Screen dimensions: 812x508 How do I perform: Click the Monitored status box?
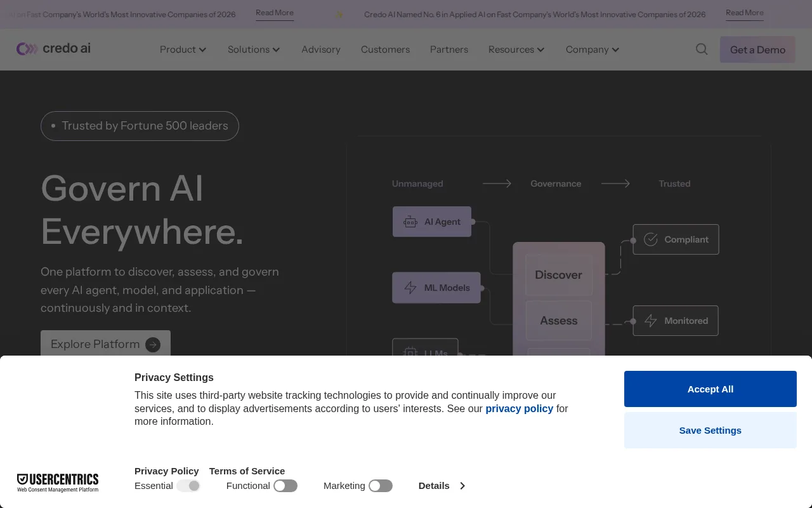pyautogui.click(x=676, y=321)
